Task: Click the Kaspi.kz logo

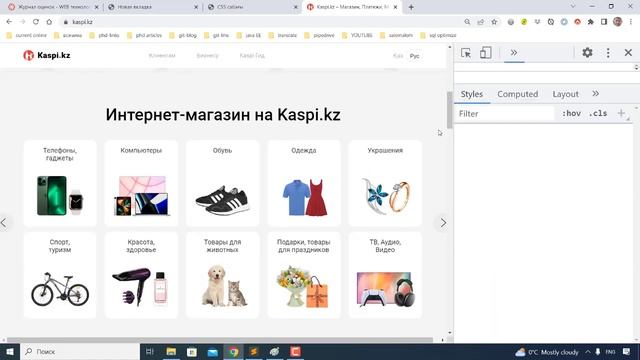Action: point(47,55)
